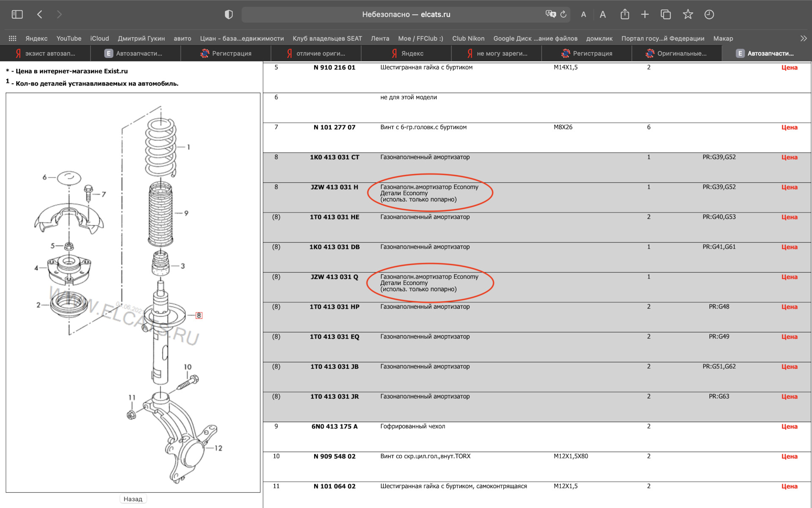Click the translate page icon
This screenshot has width=812, height=508.
coord(550,14)
